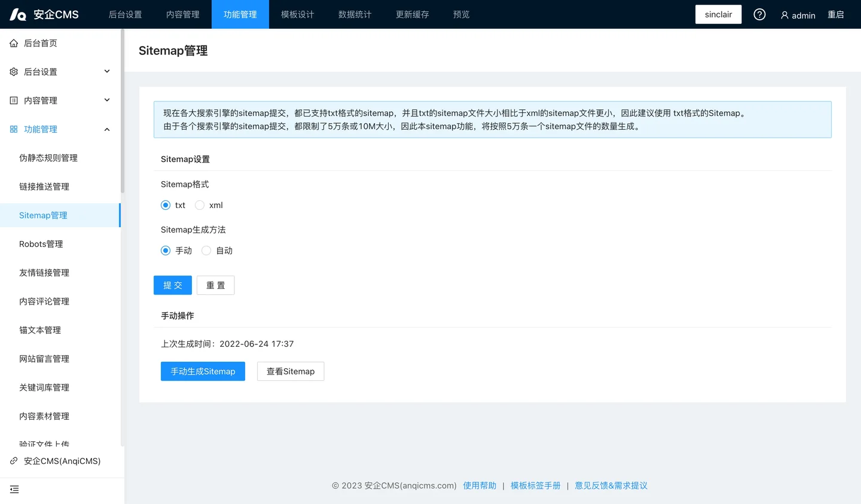This screenshot has height=504, width=861.
Task: Select the txt sitemap format
Action: click(x=166, y=205)
